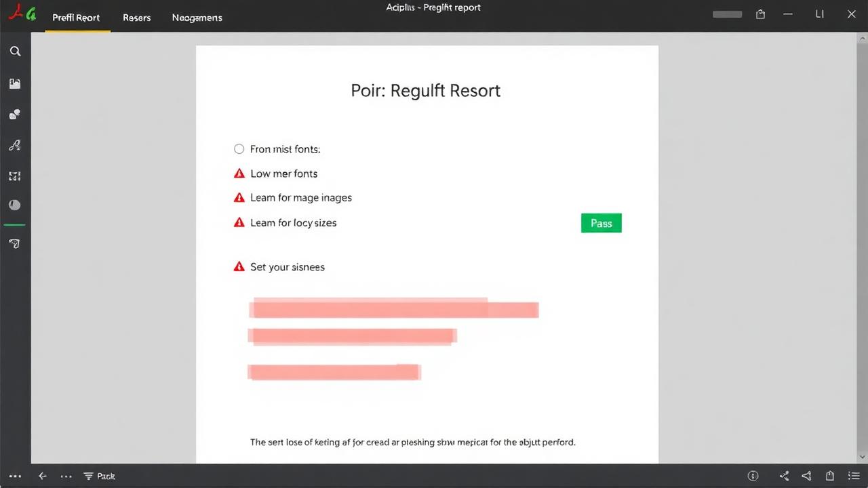Image resolution: width=868 pixels, height=488 pixels.
Task: Open the info icon in the bottom bar
Action: pos(753,476)
